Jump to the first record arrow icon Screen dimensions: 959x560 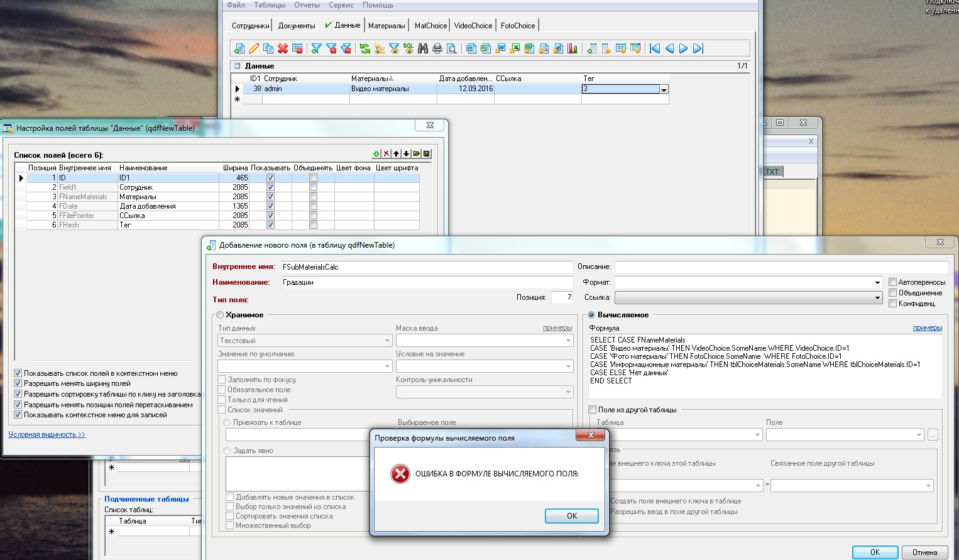(655, 48)
